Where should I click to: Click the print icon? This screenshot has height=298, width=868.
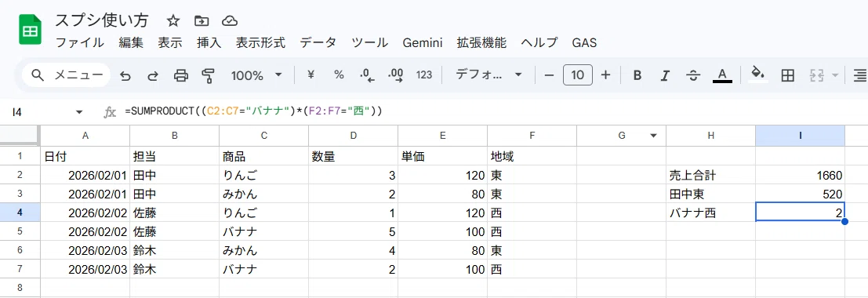pos(181,75)
